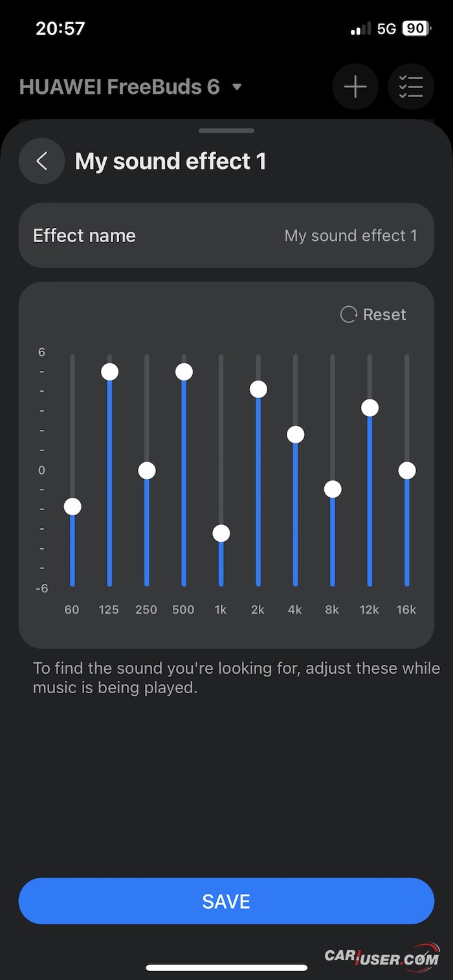Tap the Reset text label
Image resolution: width=453 pixels, height=980 pixels.
coord(384,315)
